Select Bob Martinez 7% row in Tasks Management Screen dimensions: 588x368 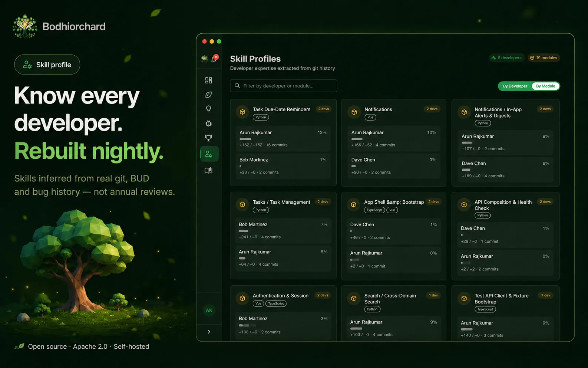[283, 230]
